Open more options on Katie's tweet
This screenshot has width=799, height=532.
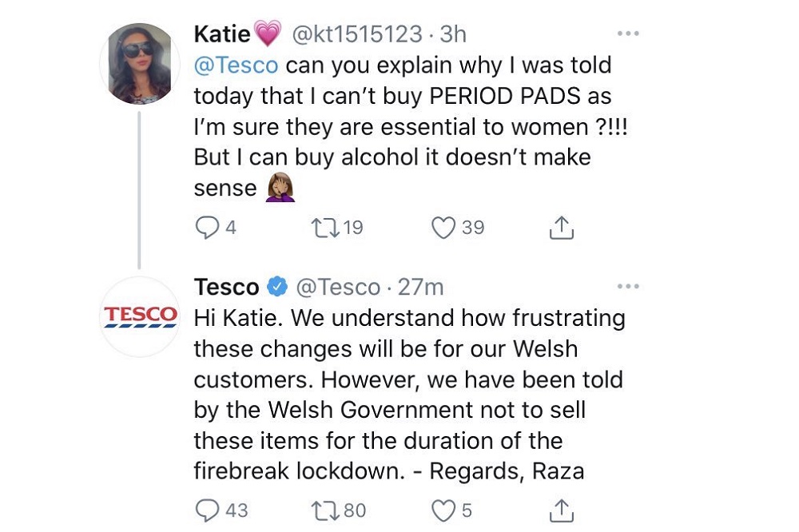(x=628, y=34)
